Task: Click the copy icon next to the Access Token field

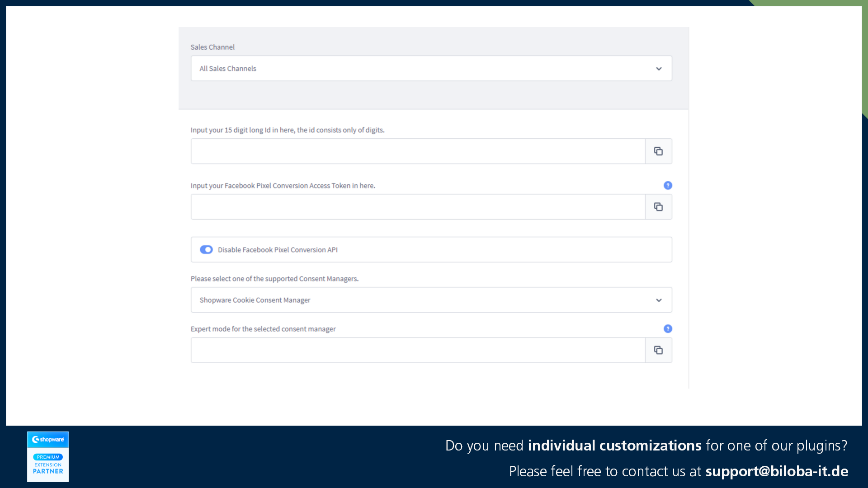Action: coord(658,207)
